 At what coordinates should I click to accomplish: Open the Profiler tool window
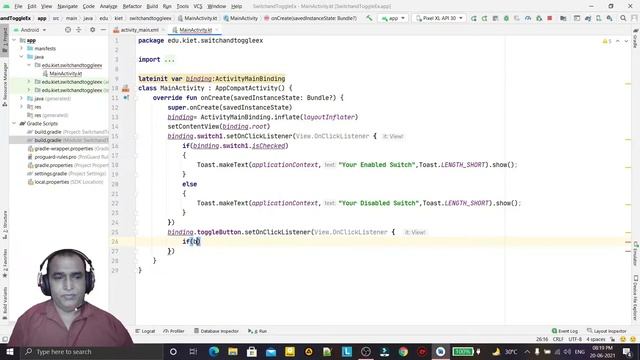(x=174, y=331)
